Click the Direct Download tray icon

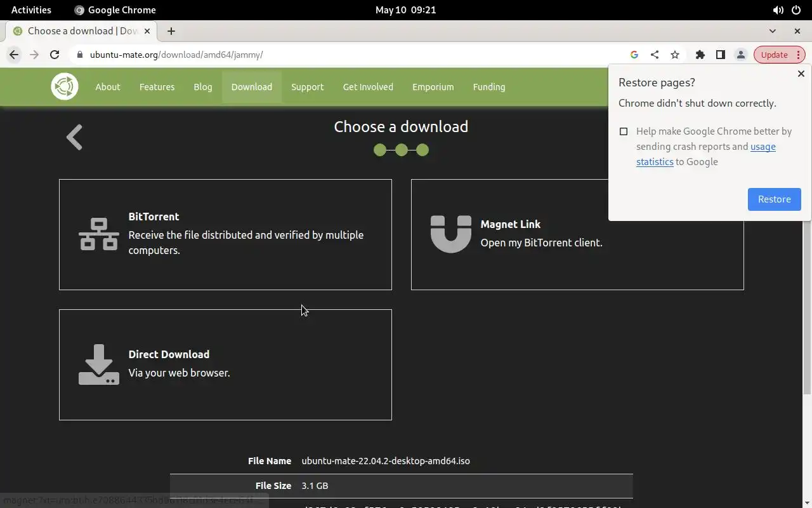[x=99, y=364]
